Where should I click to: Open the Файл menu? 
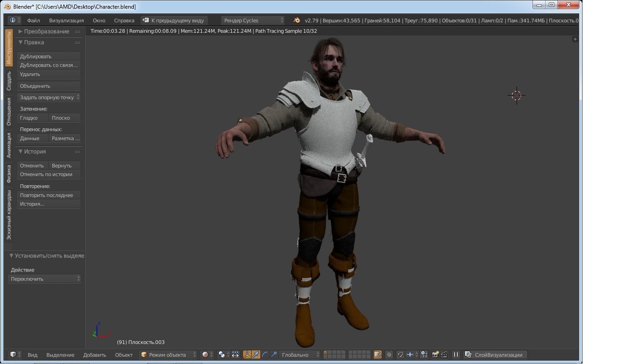click(x=33, y=20)
